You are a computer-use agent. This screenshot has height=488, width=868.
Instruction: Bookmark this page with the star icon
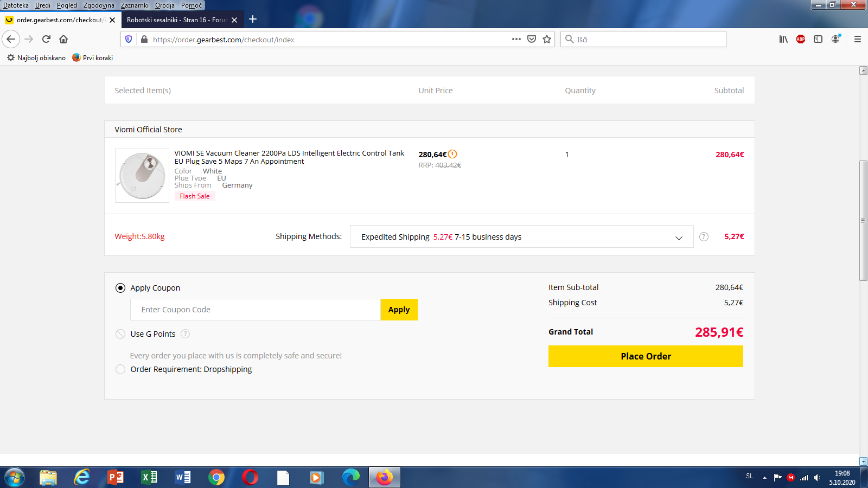click(x=547, y=39)
